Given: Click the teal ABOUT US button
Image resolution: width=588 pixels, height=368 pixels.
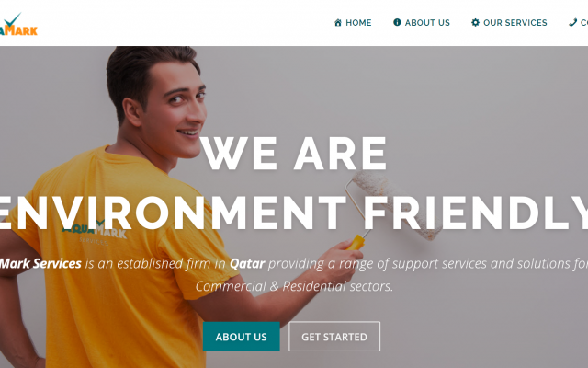Looking at the screenshot, I should pos(241,337).
